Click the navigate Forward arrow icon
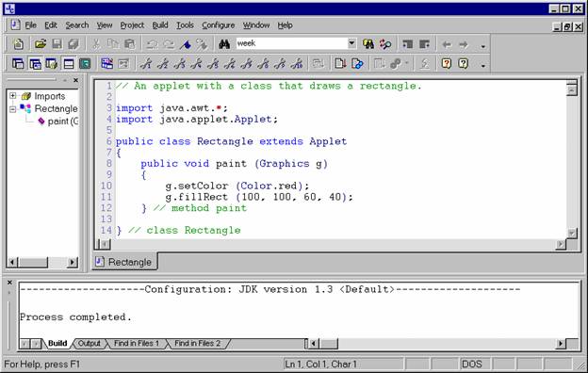Viewport: 588px width, 373px height. point(464,44)
